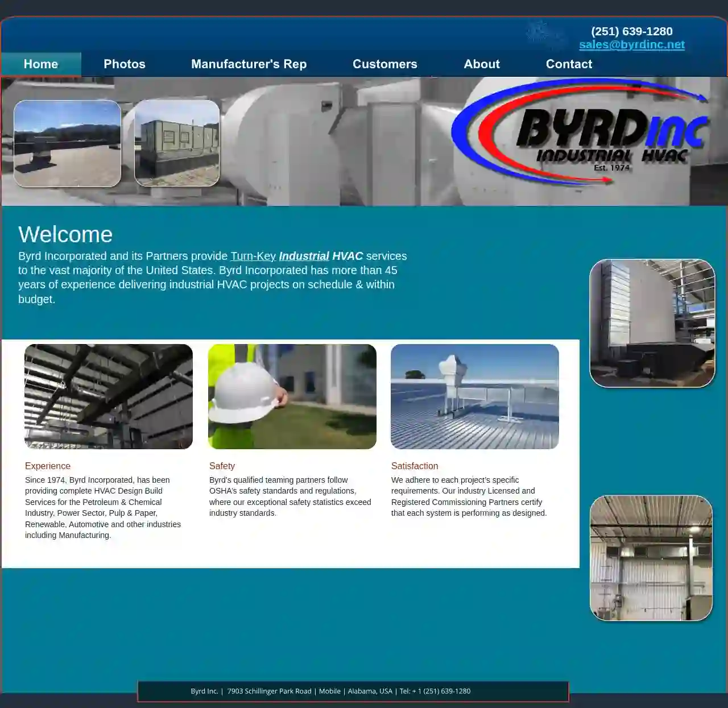Navigate to Customers page

click(x=385, y=64)
